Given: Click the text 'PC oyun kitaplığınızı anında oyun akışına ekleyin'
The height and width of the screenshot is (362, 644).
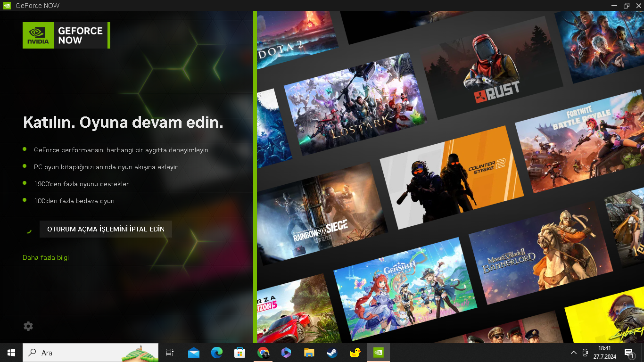Looking at the screenshot, I should click(x=106, y=167).
